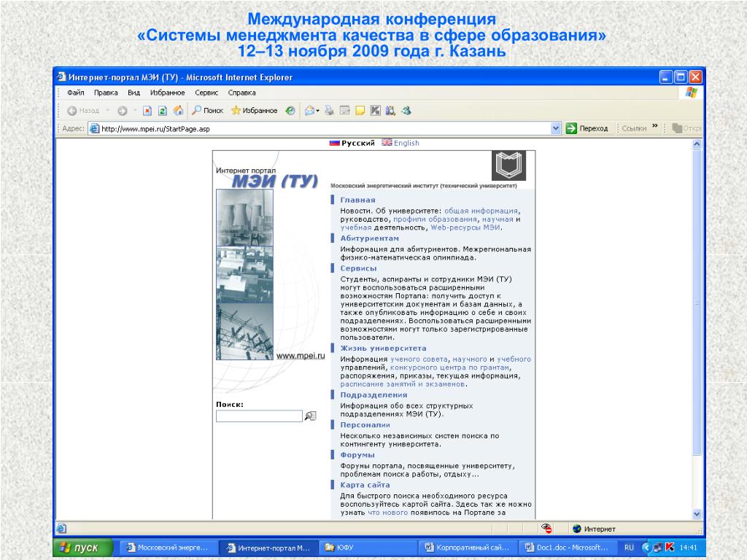Click the vertical scrollbar down arrow
Viewport: 747px width, 560px height.
pos(697,514)
